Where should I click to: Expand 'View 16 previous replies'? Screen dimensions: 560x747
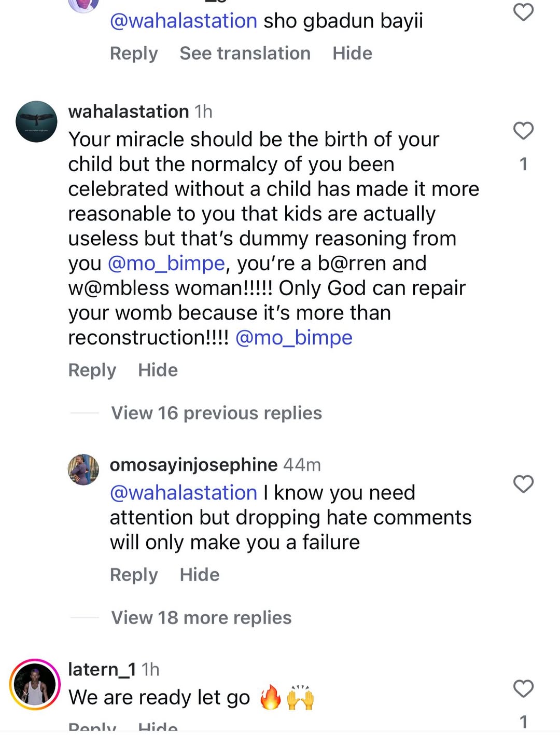[216, 413]
